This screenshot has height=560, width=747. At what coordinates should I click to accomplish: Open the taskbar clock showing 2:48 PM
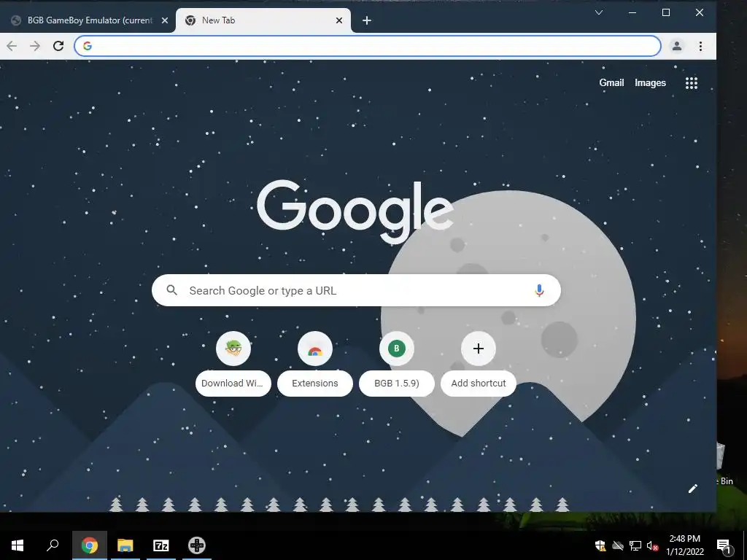(x=684, y=545)
